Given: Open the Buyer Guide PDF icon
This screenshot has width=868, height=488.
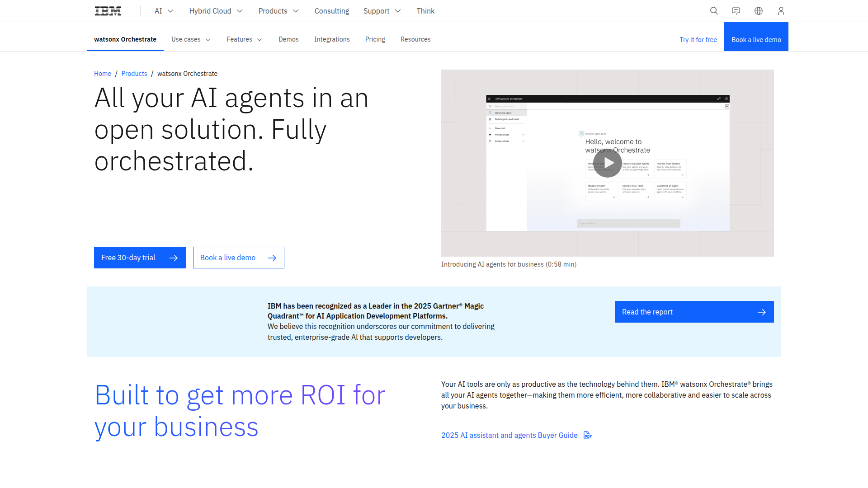Looking at the screenshot, I should (587, 435).
